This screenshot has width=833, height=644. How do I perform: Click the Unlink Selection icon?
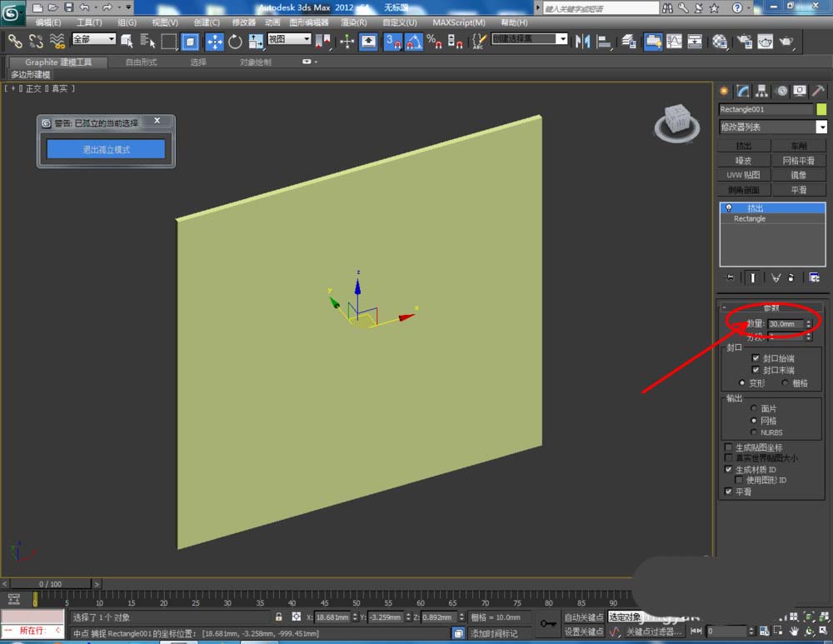click(36, 41)
